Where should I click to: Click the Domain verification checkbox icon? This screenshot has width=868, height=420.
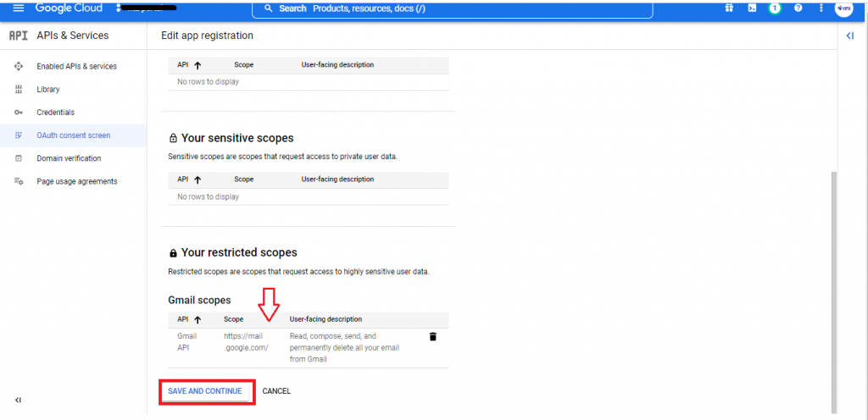(19, 158)
